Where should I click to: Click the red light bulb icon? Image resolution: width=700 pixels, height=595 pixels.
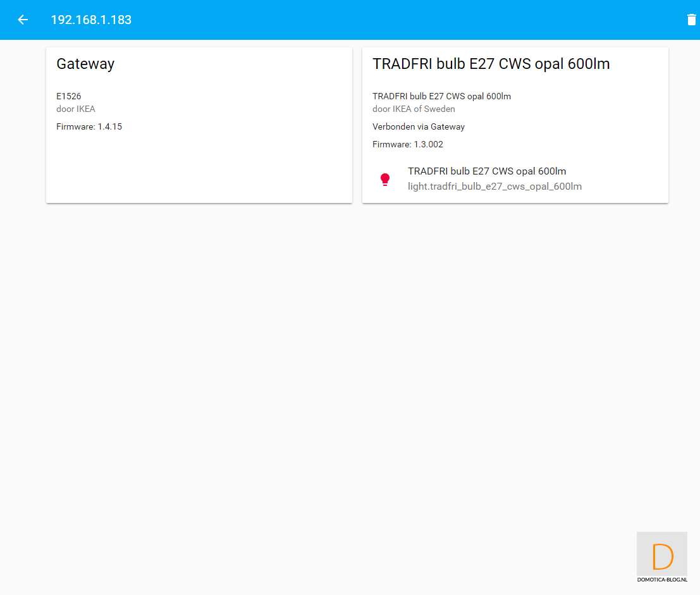click(x=385, y=179)
